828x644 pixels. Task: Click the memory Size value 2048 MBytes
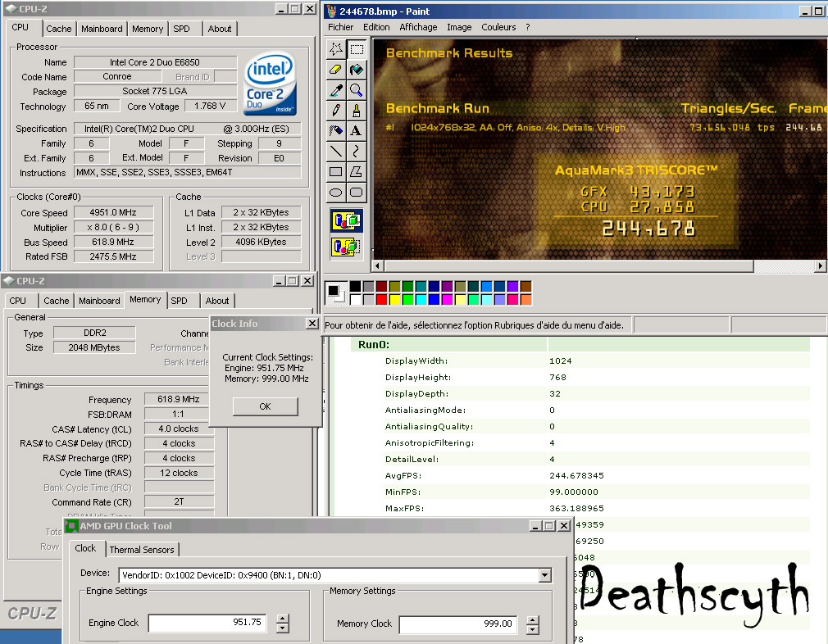click(94, 347)
